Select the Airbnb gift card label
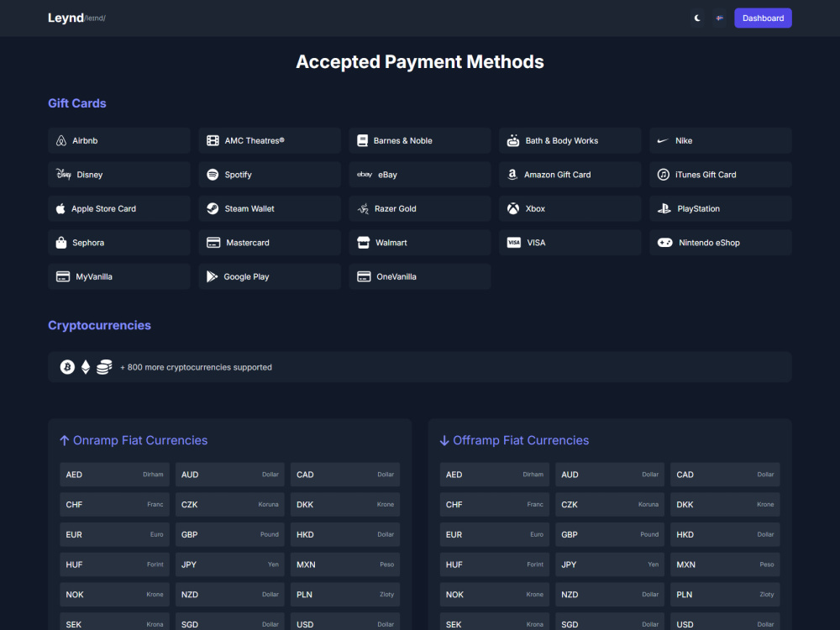This screenshot has width=840, height=630. tap(85, 141)
